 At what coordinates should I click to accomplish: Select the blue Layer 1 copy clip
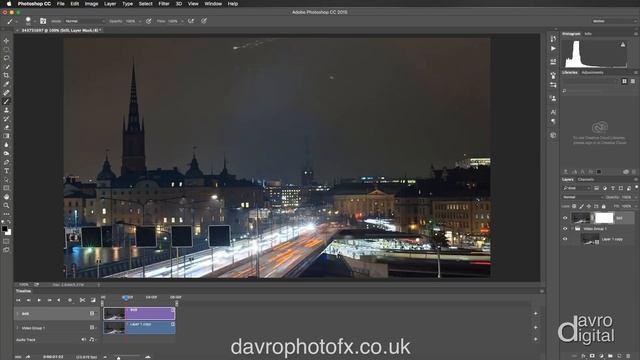pos(139,328)
